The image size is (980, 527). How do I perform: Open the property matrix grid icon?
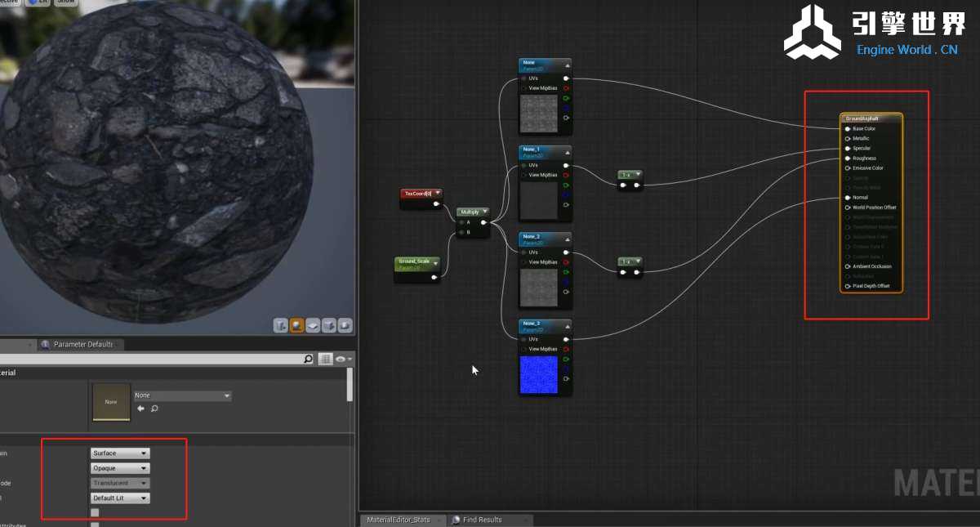[x=325, y=359]
